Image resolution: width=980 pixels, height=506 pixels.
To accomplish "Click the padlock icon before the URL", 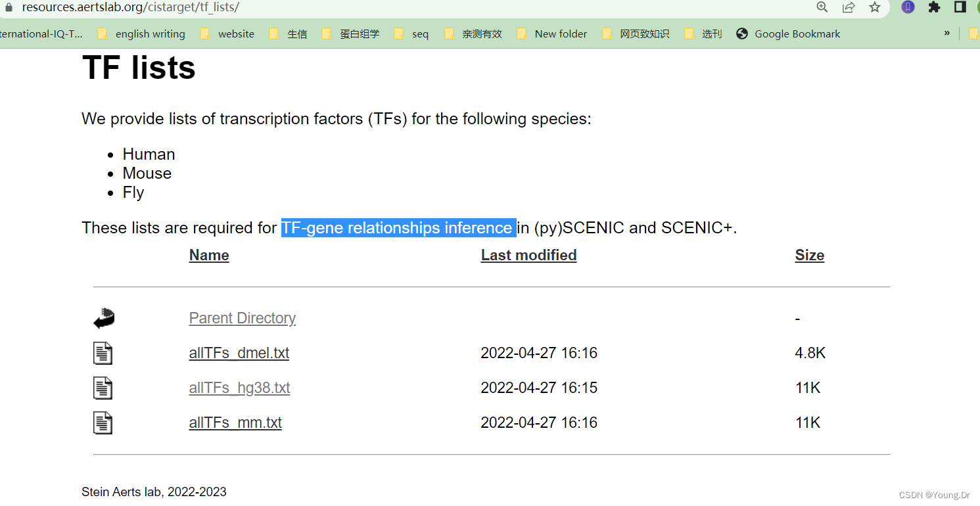I will tap(7, 7).
